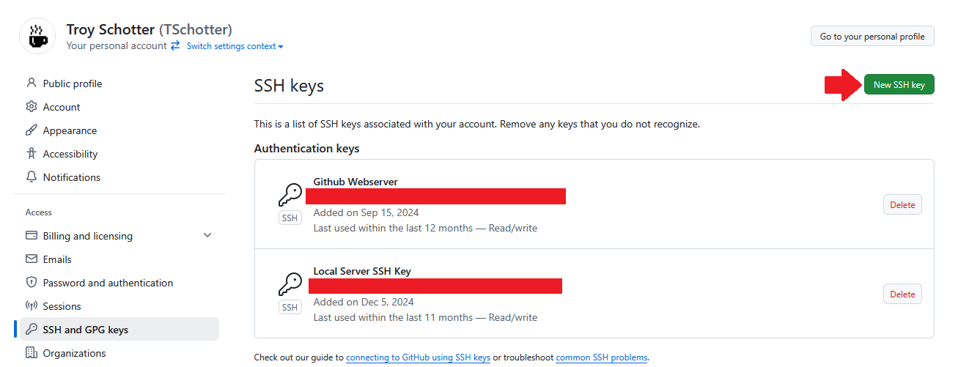This screenshot has width=980, height=367.
Task: Click the Password and authentication shield icon
Action: coord(32,283)
